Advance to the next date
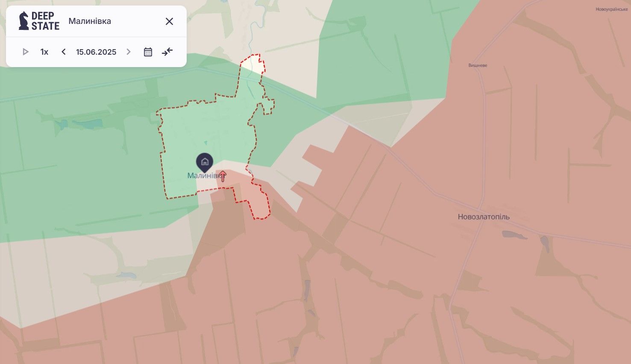The image size is (631, 364). [x=129, y=52]
